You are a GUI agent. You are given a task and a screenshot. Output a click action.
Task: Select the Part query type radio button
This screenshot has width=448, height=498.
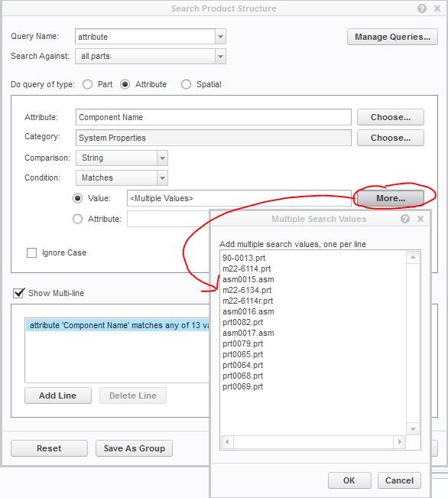coord(87,84)
